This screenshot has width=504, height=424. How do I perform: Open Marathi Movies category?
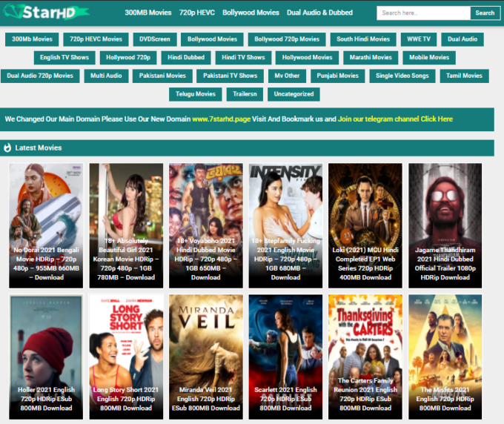[371, 58]
